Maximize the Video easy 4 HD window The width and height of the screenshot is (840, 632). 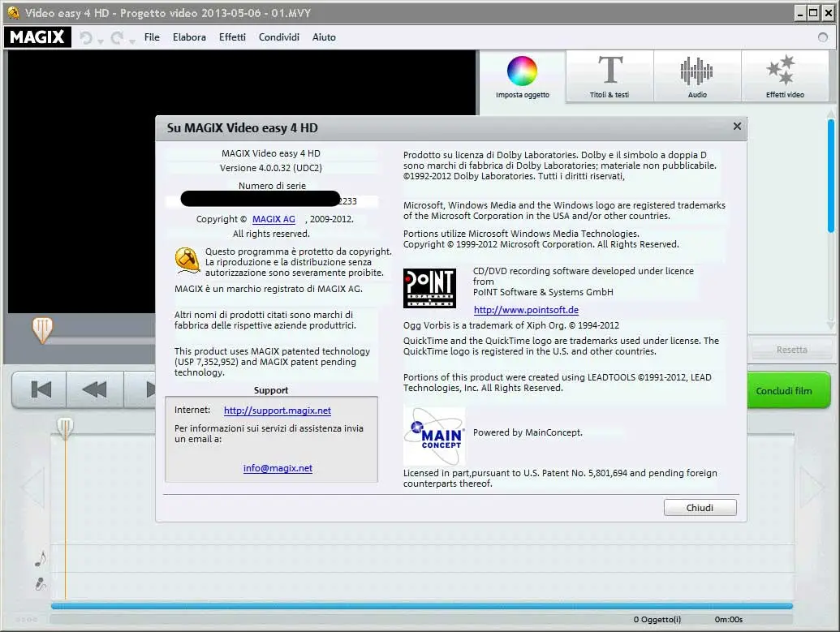click(x=813, y=14)
